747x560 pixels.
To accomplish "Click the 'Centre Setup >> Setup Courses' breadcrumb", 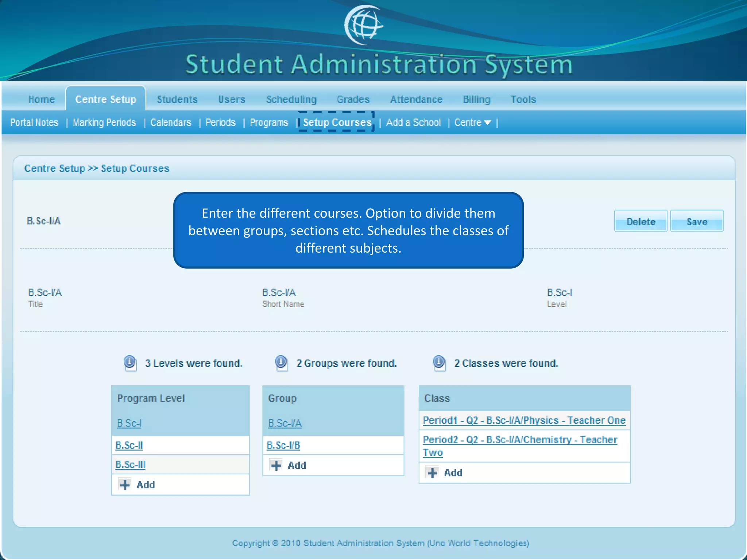I will pos(97,168).
